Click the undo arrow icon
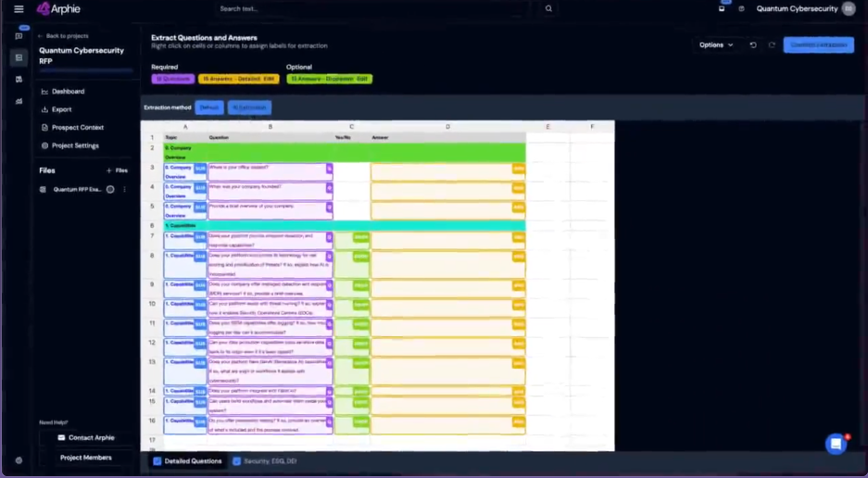The image size is (868, 478). pos(753,44)
